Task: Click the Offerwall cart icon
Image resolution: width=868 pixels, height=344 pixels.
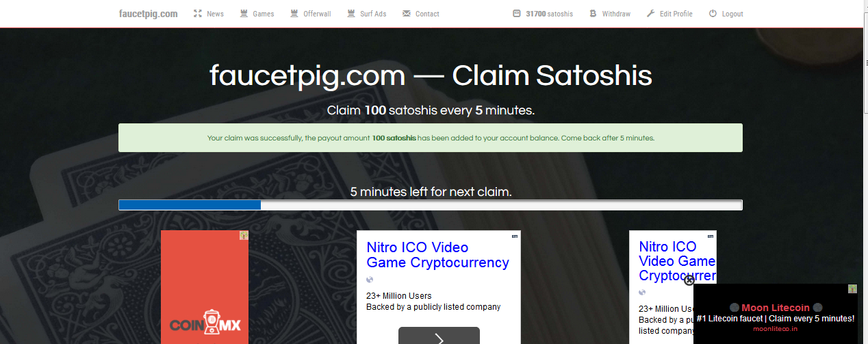Action: pos(294,14)
